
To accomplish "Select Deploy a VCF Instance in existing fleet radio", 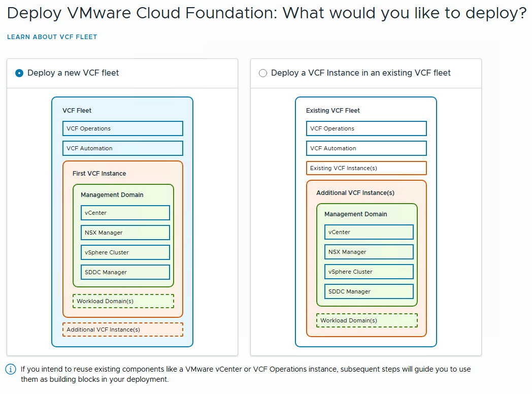I will coord(263,73).
